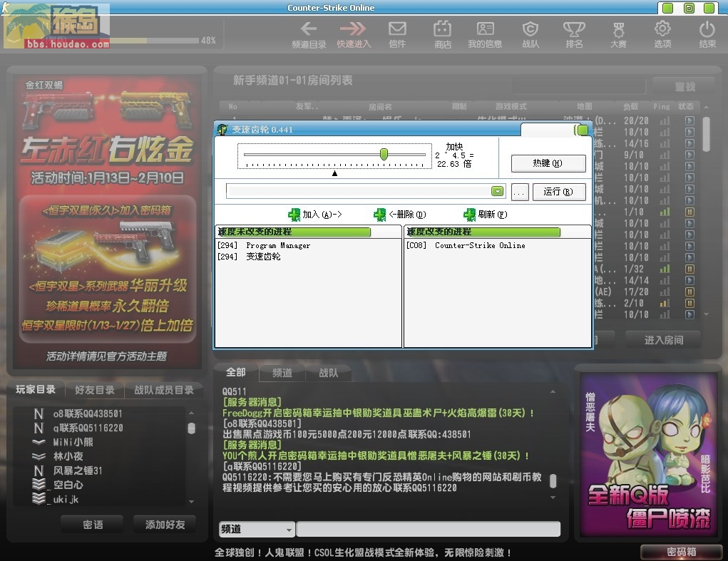The image size is (728, 561).
Task: Open the 金红双蝎 event banner
Action: (x=107, y=222)
